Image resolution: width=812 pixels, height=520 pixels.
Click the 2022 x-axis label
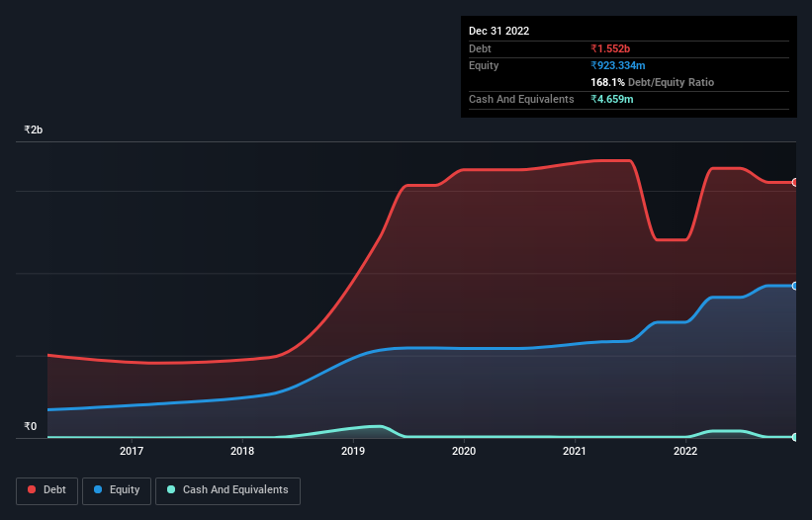pos(685,451)
